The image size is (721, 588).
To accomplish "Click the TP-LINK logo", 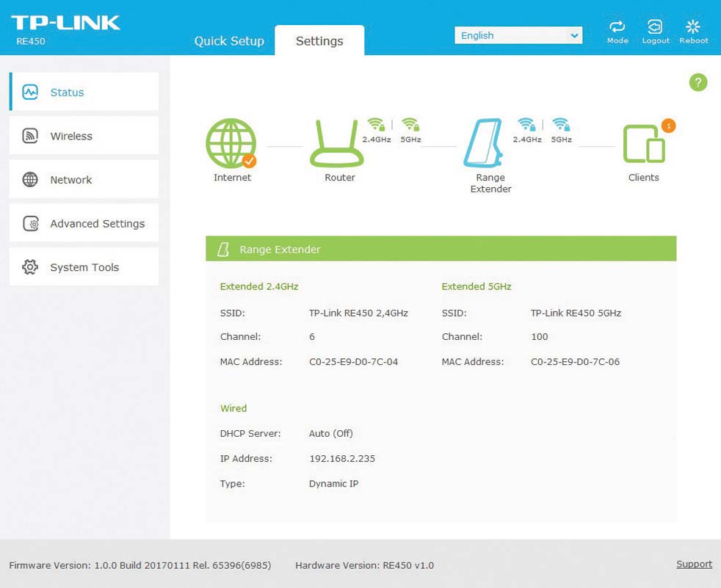I will coord(66,23).
